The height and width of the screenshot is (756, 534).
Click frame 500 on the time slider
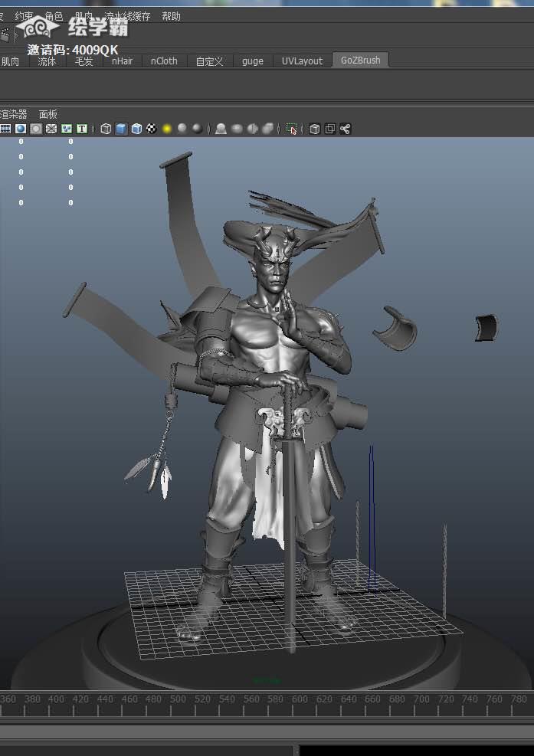(178, 699)
